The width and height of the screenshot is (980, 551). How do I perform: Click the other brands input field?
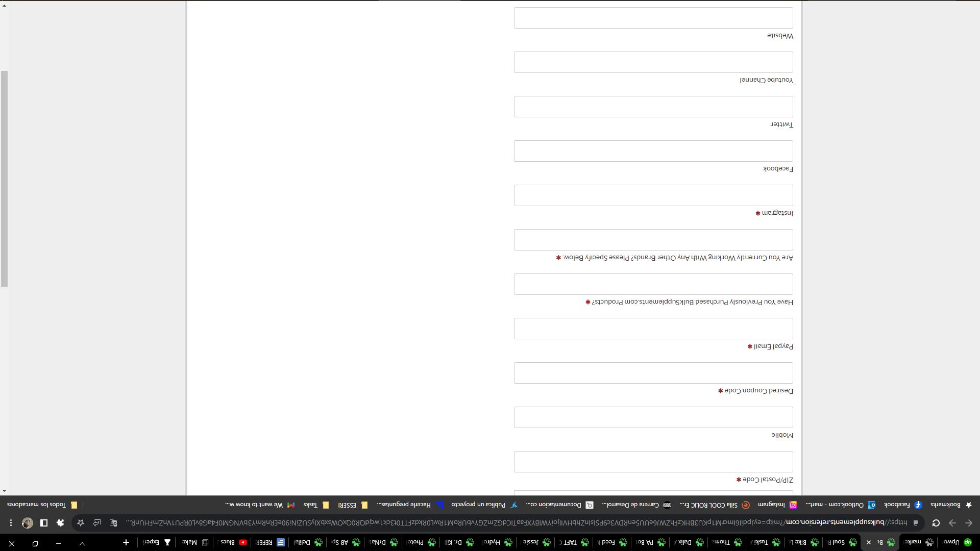(653, 240)
